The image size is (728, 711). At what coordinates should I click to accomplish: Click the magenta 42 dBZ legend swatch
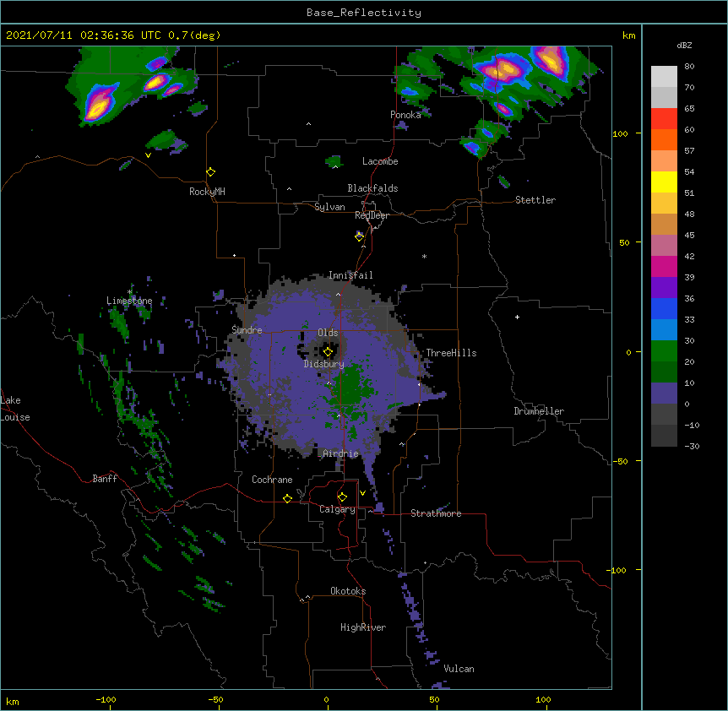point(664,266)
